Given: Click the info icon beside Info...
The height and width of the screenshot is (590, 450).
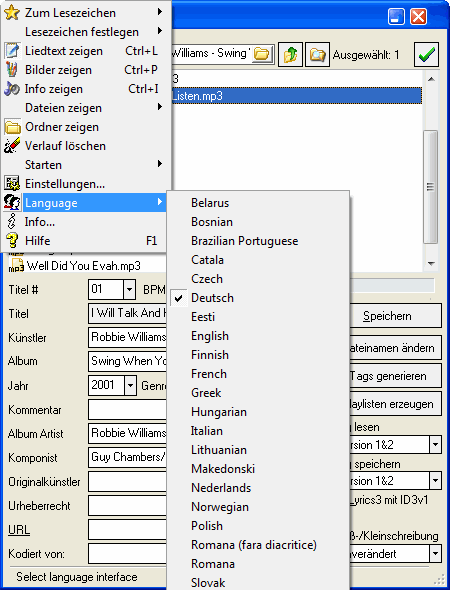Looking at the screenshot, I should point(12,222).
